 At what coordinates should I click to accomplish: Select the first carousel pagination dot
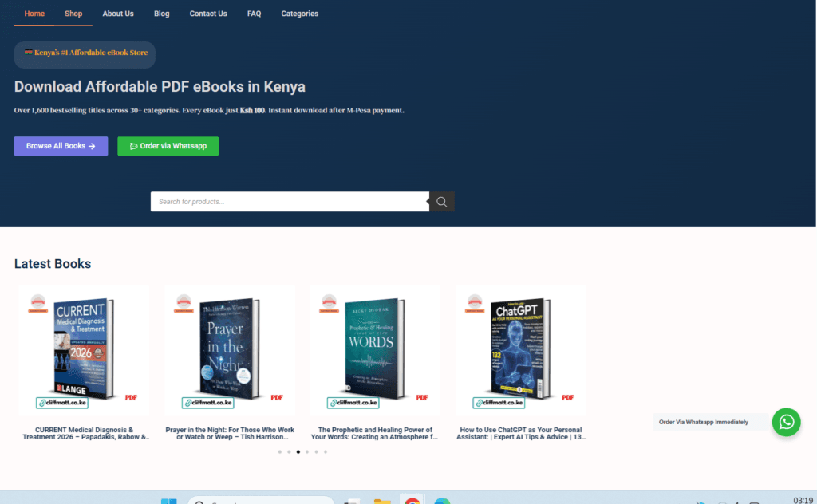280,452
